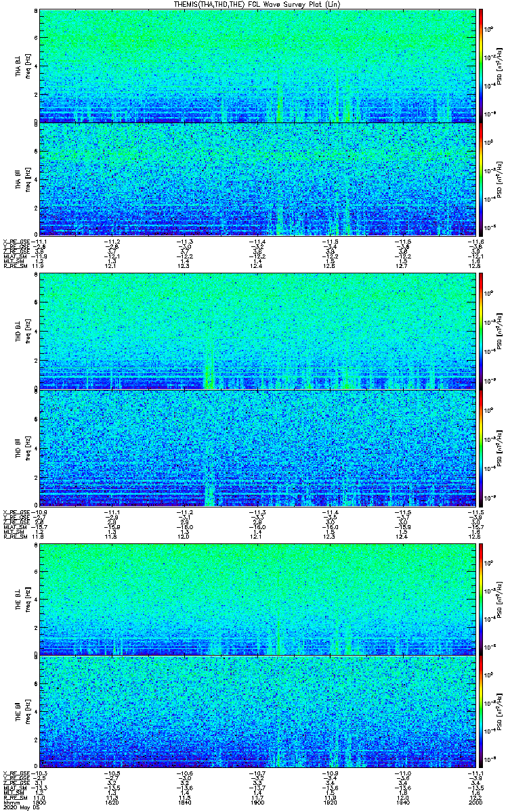Click the 1800 time tick label
This screenshot has height=812, width=508.
40,803
